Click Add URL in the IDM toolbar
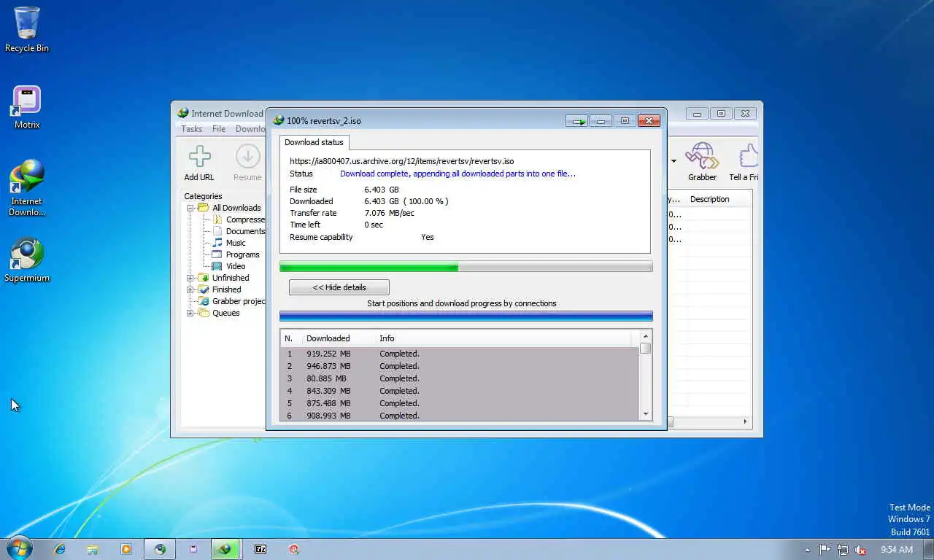This screenshot has height=560, width=934. click(199, 162)
